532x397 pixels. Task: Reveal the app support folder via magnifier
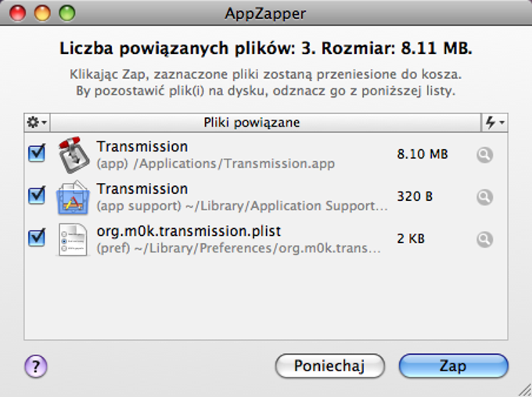coord(485,197)
